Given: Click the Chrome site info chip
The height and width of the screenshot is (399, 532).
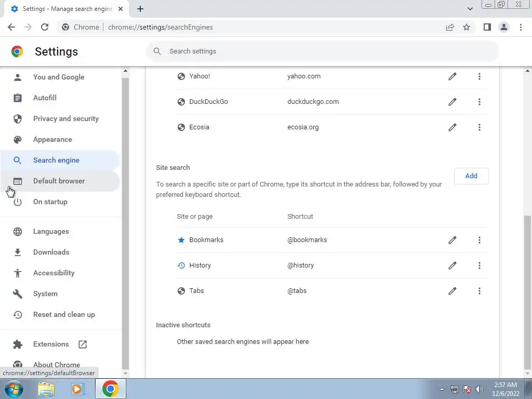Looking at the screenshot, I should pyautogui.click(x=81, y=27).
